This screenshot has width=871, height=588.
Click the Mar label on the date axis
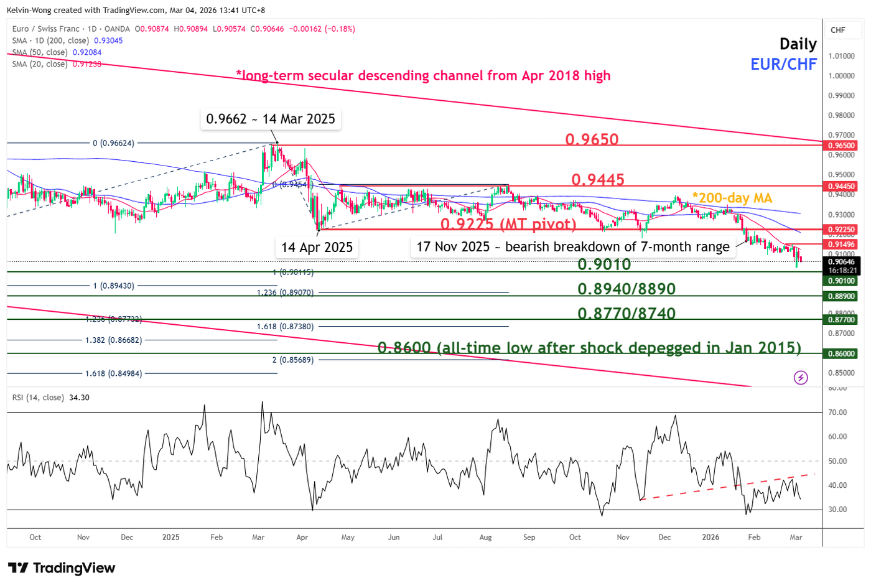797,537
